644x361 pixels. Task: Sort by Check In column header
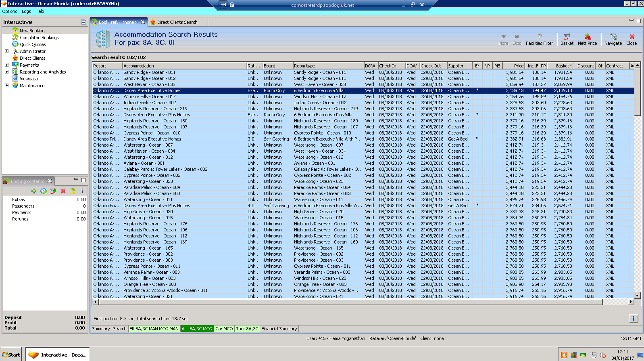[x=391, y=65]
